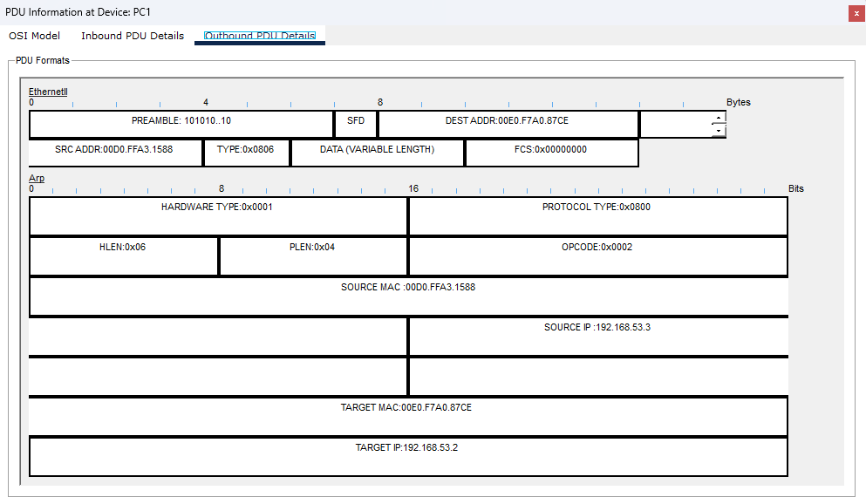
Task: Click the TYPE:0x0806 field
Action: [x=246, y=153]
